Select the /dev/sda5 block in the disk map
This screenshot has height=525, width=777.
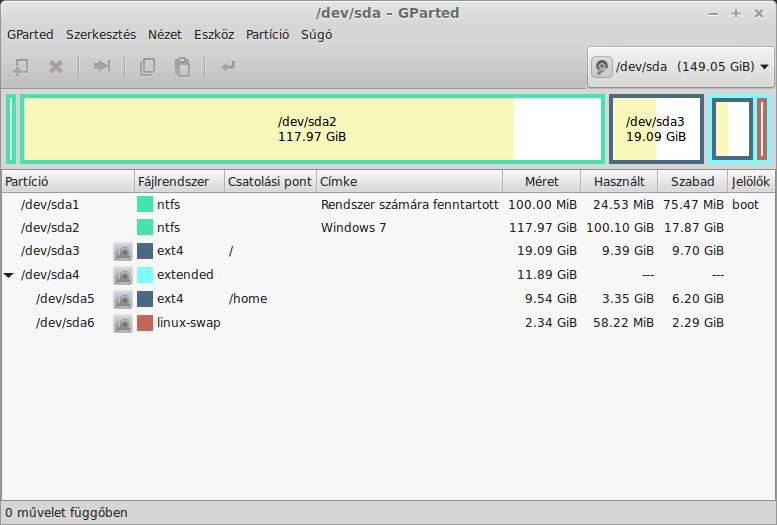coord(732,129)
